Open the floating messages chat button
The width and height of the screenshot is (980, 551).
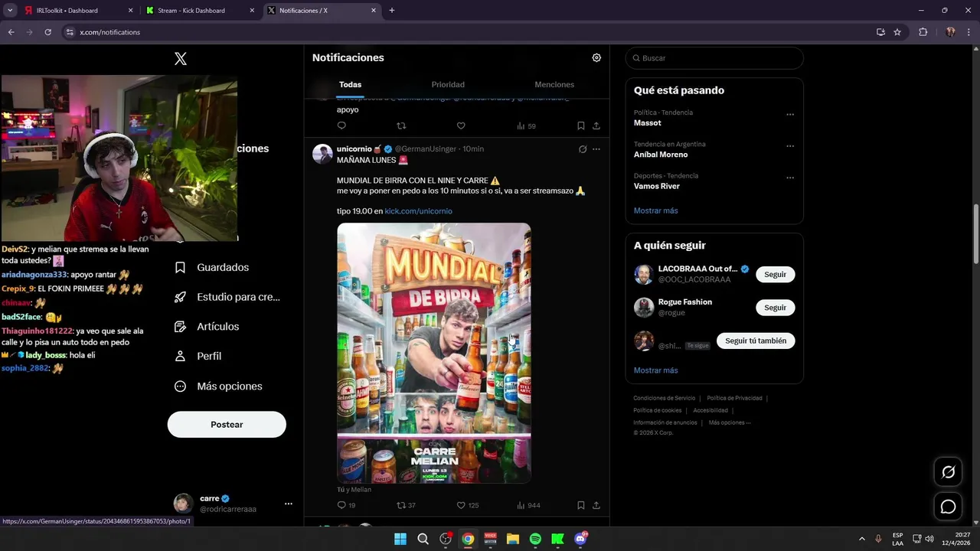pos(948,507)
